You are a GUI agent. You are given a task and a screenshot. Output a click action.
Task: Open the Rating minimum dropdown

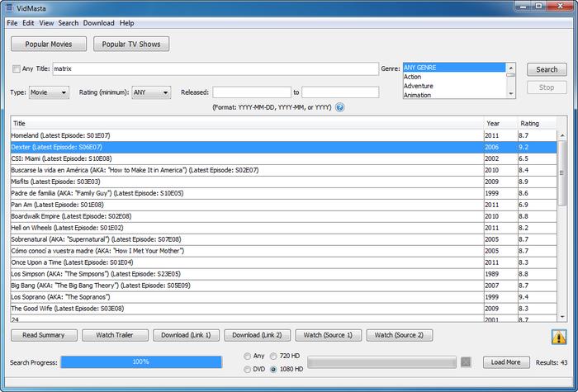[151, 92]
